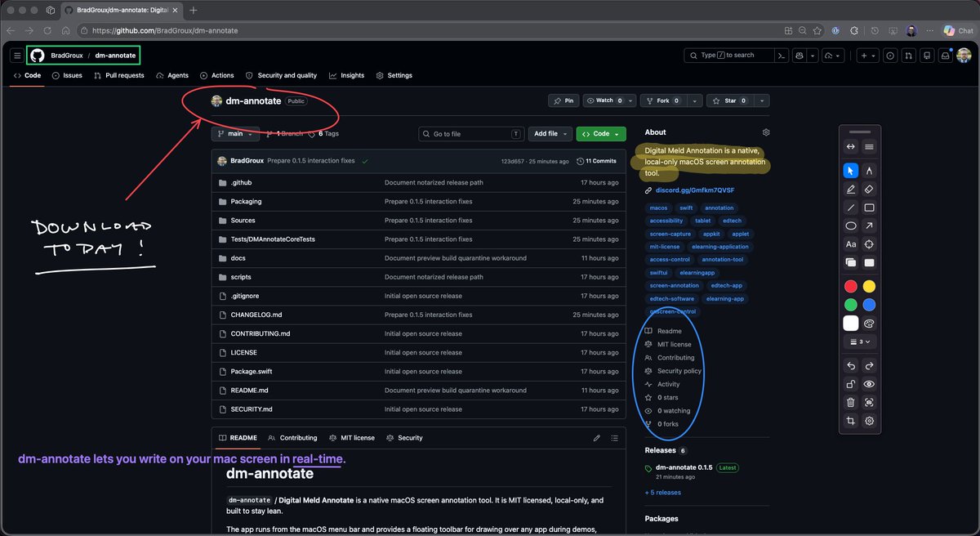Switch to the Actions tab

click(217, 75)
